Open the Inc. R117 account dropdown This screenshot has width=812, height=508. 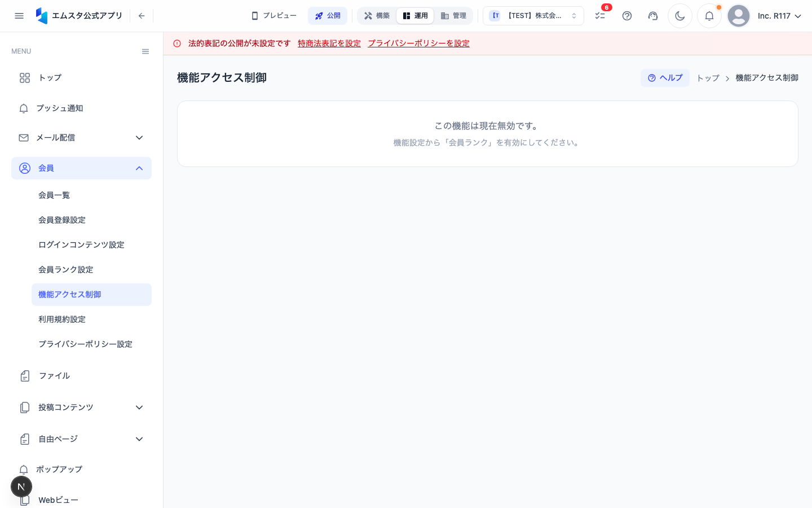click(779, 16)
